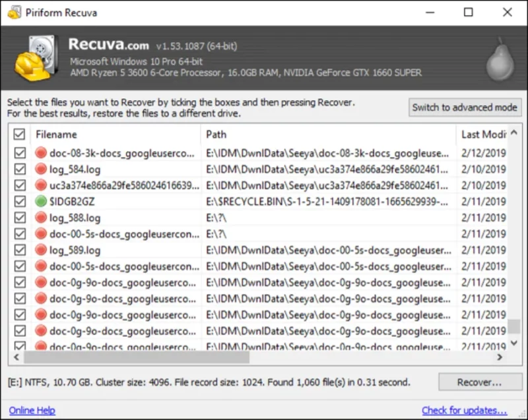The image size is (528, 420).
Task: Click the vertical scrollbar up arrow
Action: [x=514, y=133]
